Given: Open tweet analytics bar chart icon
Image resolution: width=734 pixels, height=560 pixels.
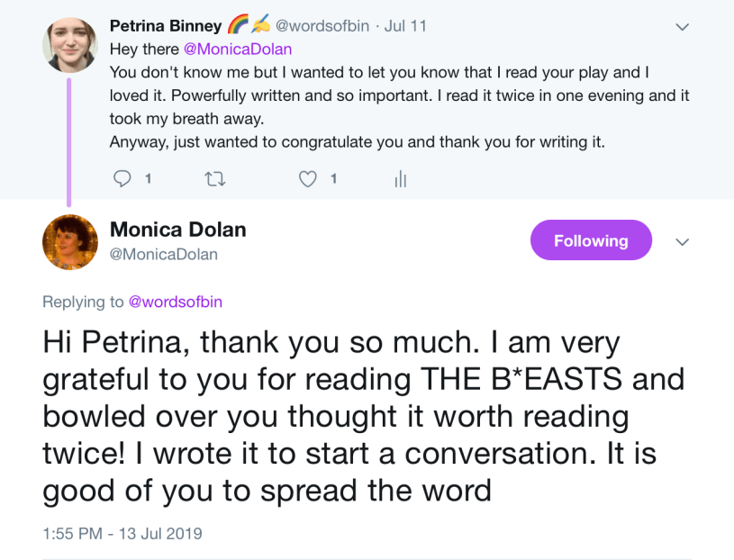Looking at the screenshot, I should (401, 179).
